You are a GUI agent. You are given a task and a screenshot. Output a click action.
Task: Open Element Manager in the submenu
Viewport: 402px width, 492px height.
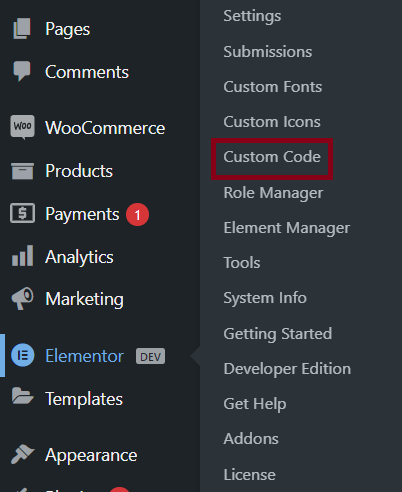point(287,228)
